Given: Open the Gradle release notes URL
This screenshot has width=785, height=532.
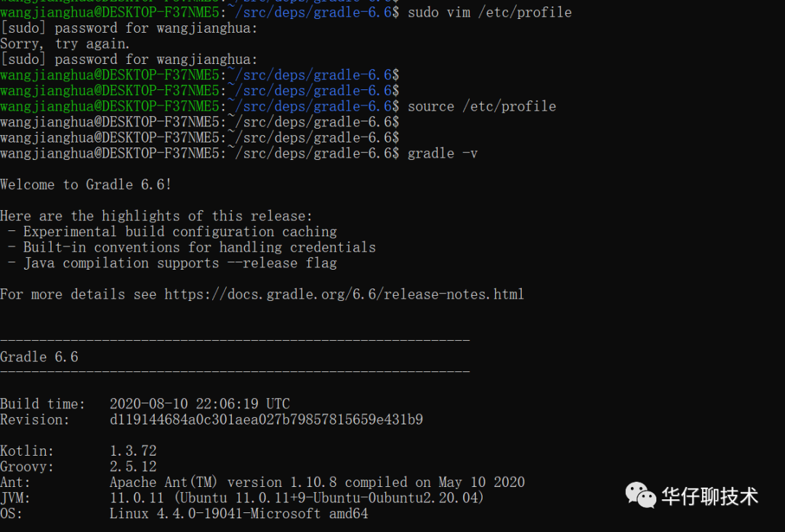Looking at the screenshot, I should click(344, 294).
